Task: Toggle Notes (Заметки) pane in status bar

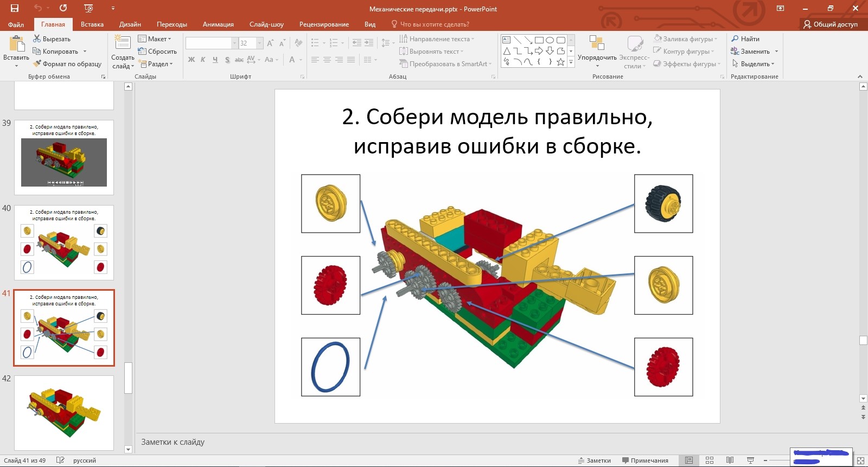Action: pos(595,460)
